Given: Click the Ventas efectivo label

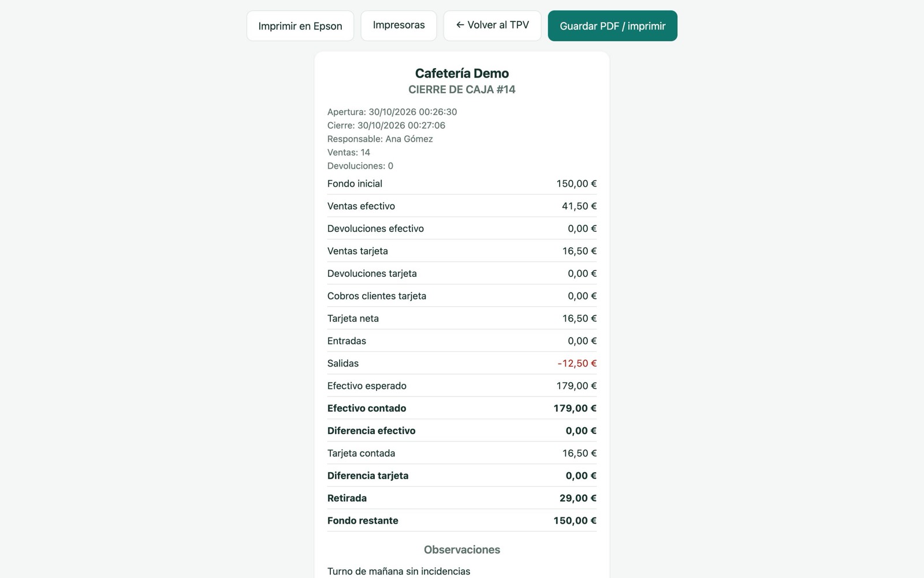Looking at the screenshot, I should point(361,206).
